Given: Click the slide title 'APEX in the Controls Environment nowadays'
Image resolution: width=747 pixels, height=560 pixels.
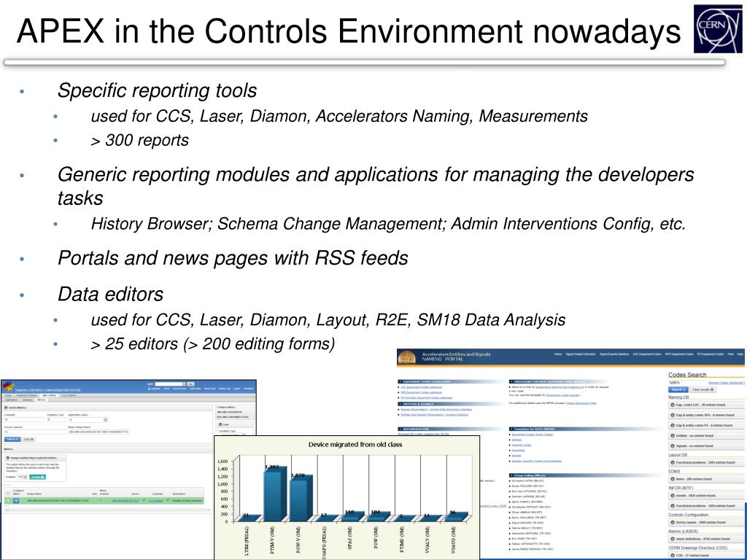Looking at the screenshot, I should coord(349,31).
